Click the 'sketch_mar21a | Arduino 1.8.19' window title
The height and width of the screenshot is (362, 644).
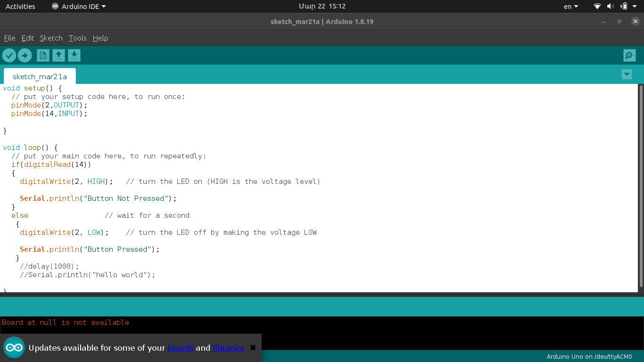[322, 22]
